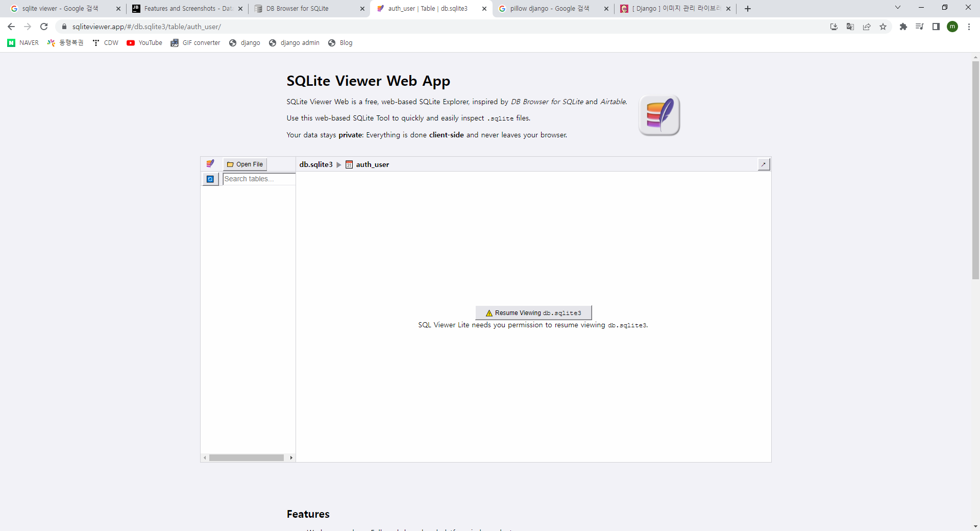The height and width of the screenshot is (531, 980).
Task: Open the GIF converter bookmark
Action: [x=195, y=43]
